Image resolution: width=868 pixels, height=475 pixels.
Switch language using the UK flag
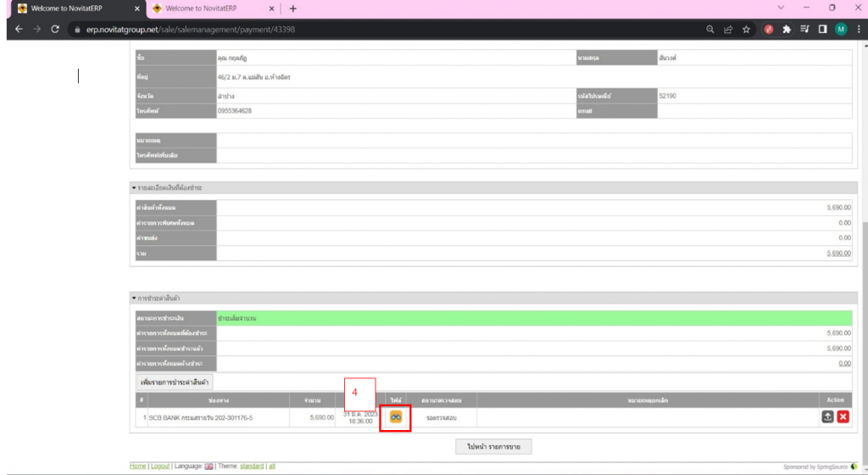pyautogui.click(x=209, y=466)
